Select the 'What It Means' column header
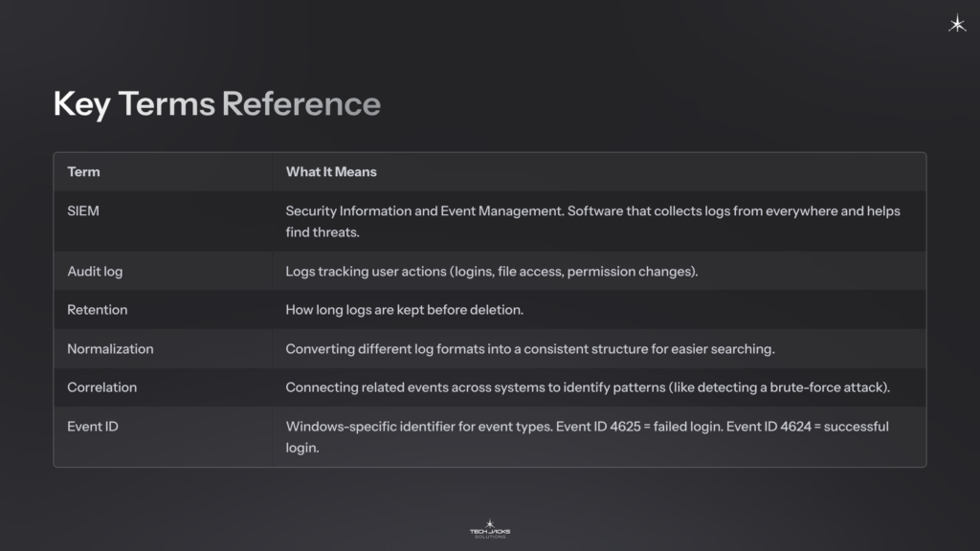Viewport: 980px width, 551px height. [329, 171]
